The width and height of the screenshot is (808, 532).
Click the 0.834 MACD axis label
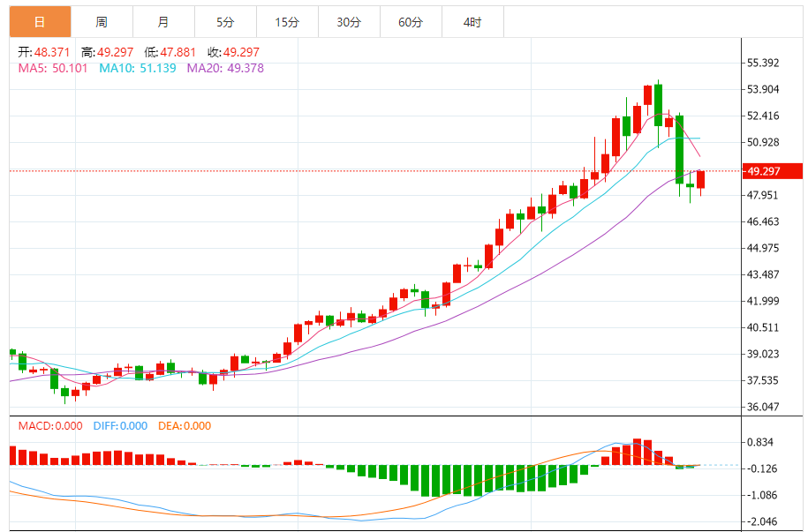coord(760,442)
